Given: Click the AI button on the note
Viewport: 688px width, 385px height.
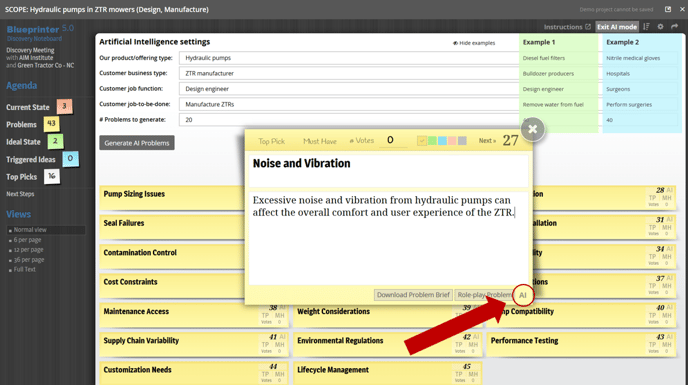Looking at the screenshot, I should pyautogui.click(x=523, y=295).
